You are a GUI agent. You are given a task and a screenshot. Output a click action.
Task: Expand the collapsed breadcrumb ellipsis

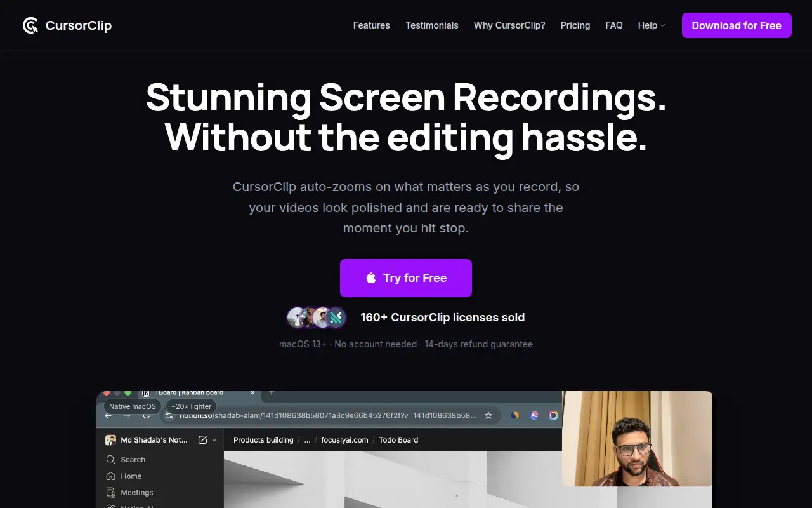coord(308,439)
